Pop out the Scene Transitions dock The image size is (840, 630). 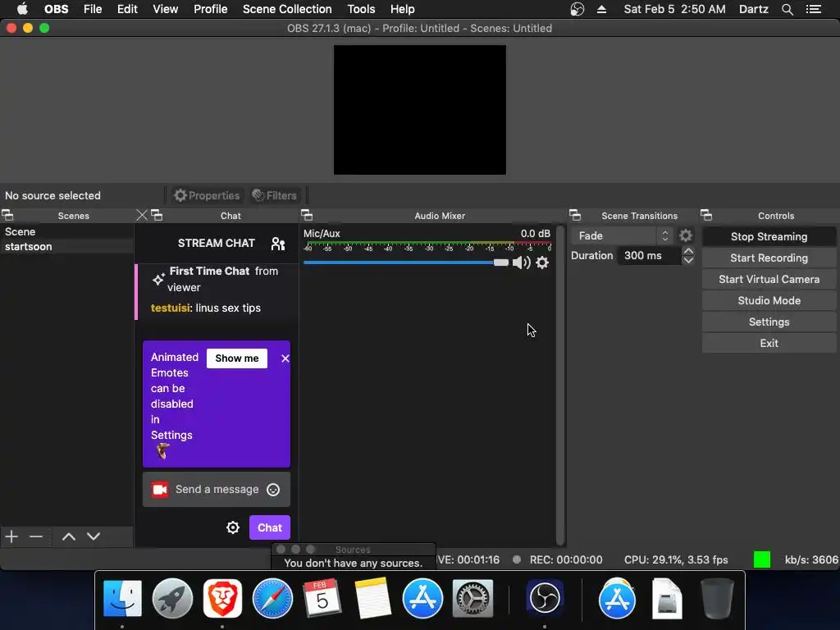point(575,216)
